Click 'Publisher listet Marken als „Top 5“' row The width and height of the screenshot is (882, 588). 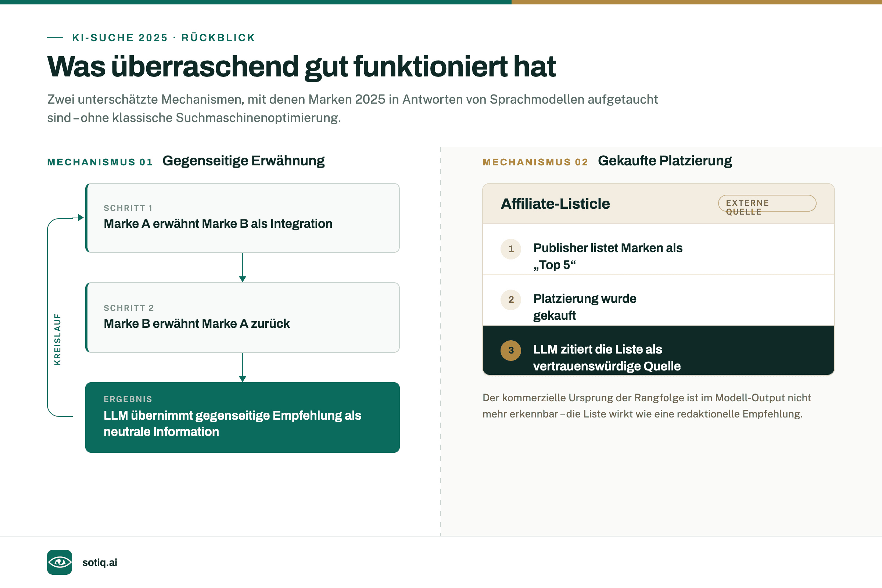point(659,250)
